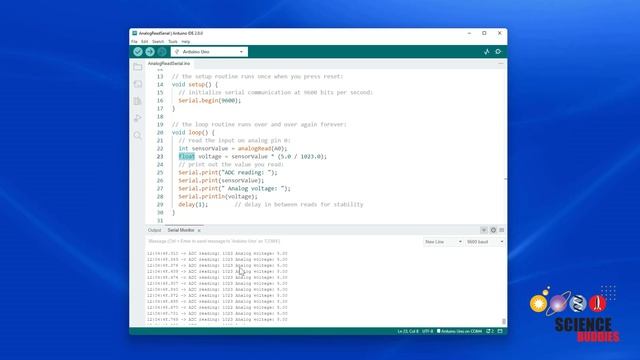Open the New Line line-ending dropdown
The height and width of the screenshot is (360, 640).
pos(443,242)
